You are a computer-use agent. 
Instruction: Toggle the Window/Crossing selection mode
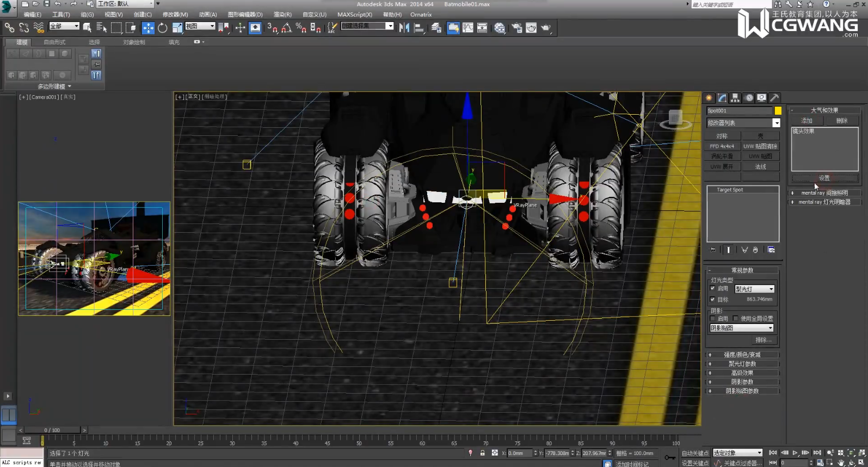[131, 27]
